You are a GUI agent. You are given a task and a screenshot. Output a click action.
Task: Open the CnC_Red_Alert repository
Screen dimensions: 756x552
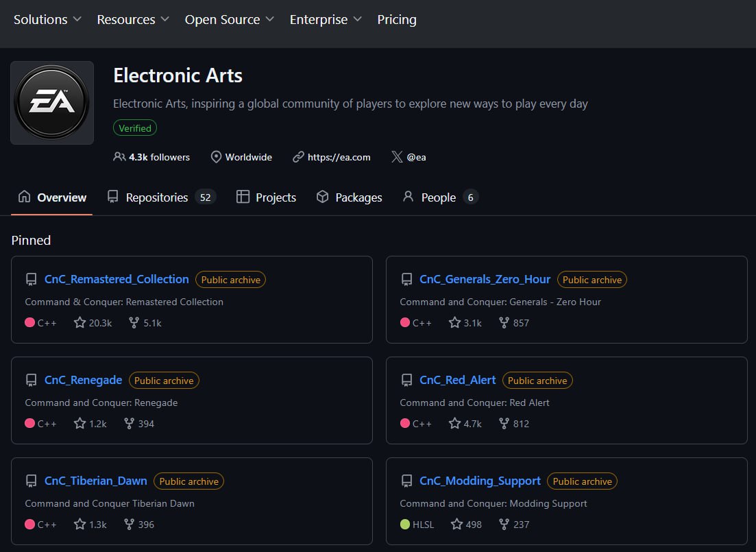click(458, 380)
